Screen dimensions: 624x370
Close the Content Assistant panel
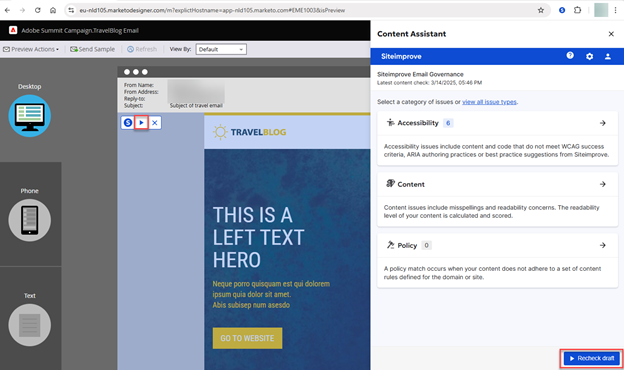[x=611, y=34]
